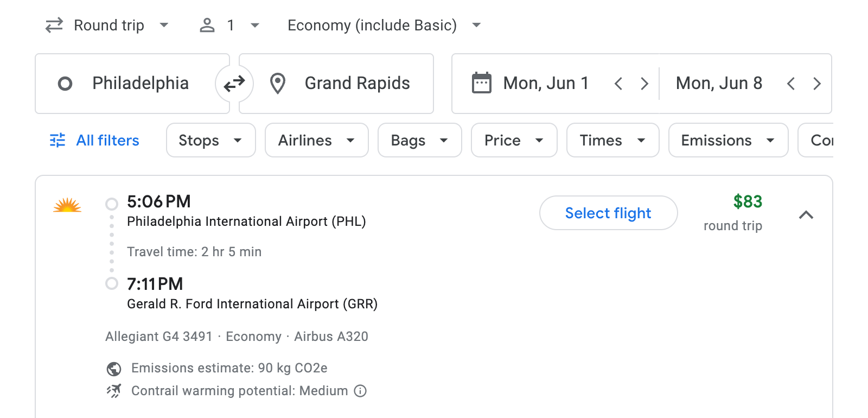Click the calendar icon next to departure date
The image size is (868, 418).
[482, 83]
